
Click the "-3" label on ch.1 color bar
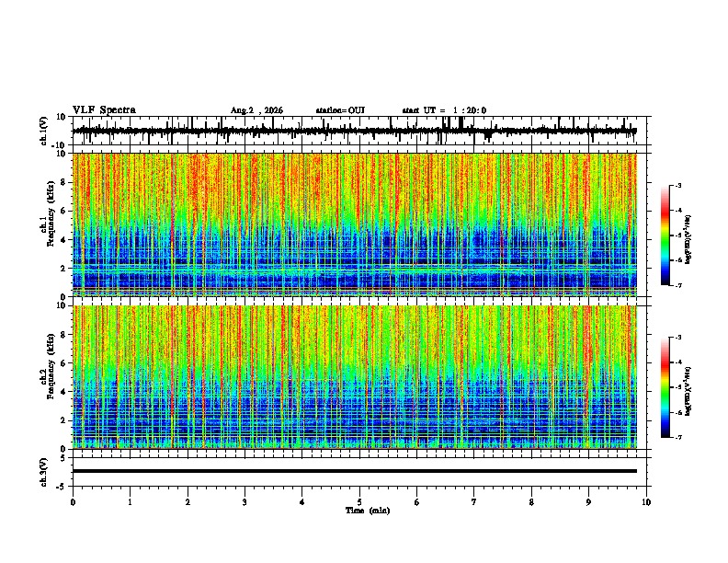(678, 186)
